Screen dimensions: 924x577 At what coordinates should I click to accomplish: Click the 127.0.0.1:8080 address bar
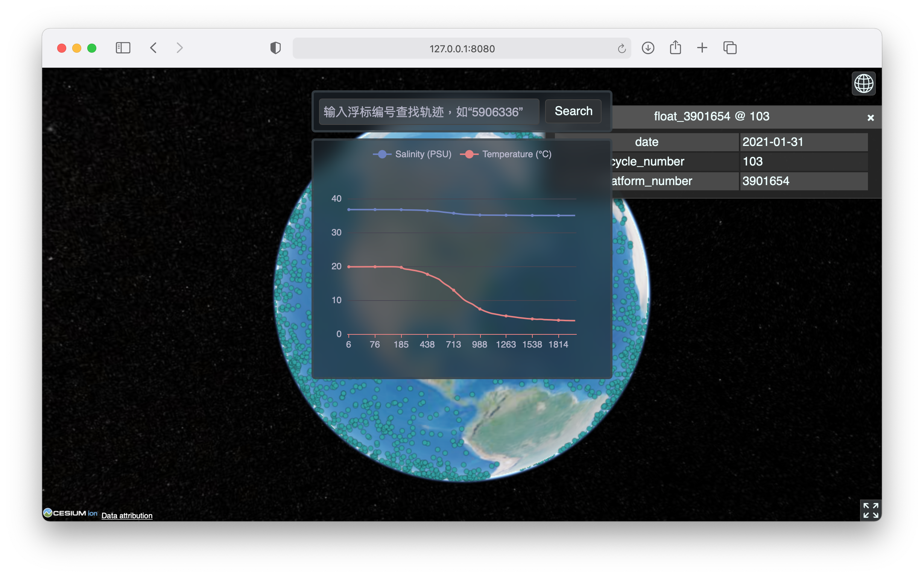(x=461, y=49)
